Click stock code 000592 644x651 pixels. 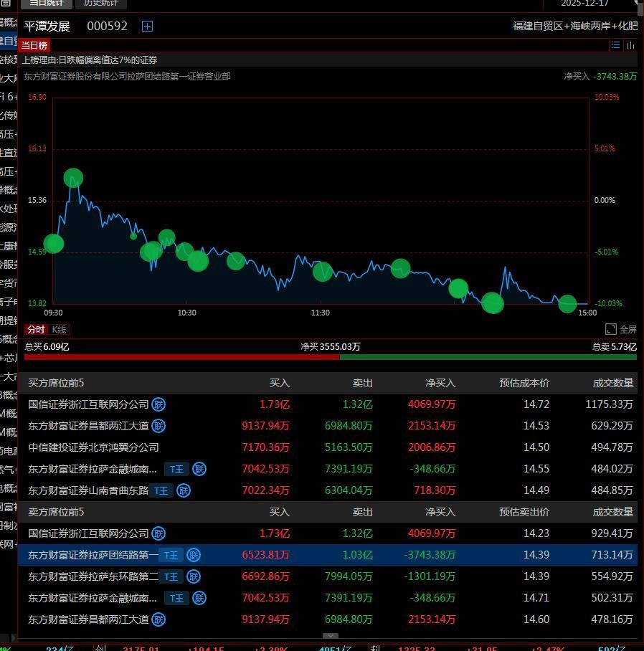[107, 26]
